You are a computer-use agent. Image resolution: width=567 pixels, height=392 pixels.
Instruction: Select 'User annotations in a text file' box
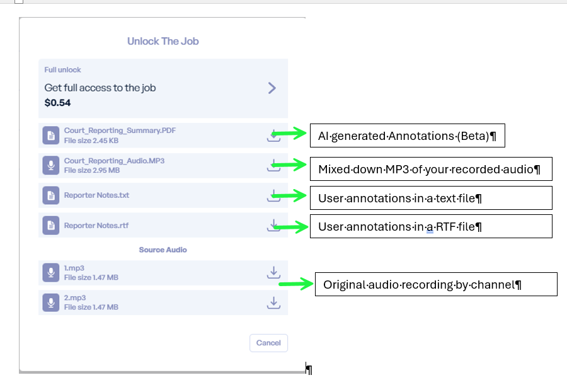coord(430,198)
